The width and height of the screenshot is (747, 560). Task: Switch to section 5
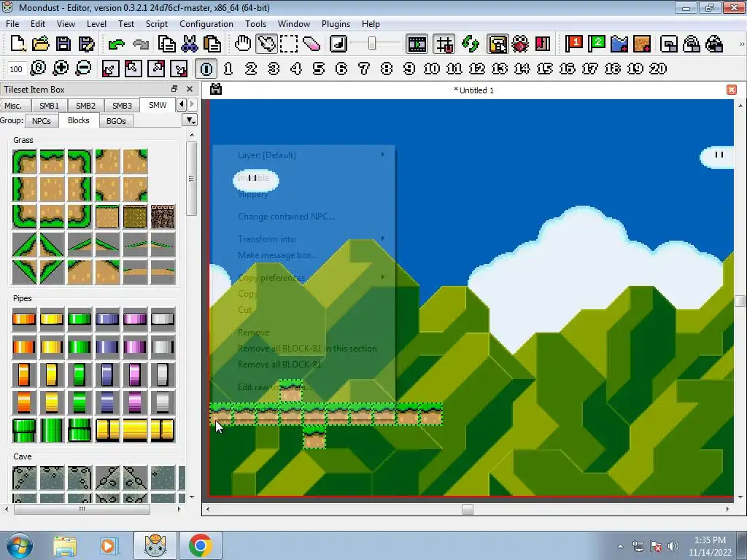click(319, 69)
